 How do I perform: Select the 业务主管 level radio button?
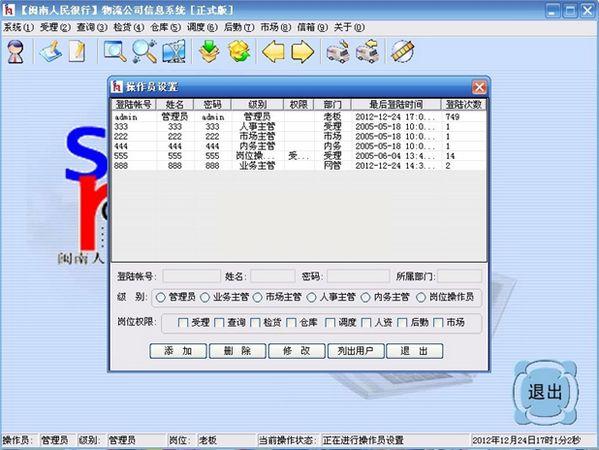(205, 297)
